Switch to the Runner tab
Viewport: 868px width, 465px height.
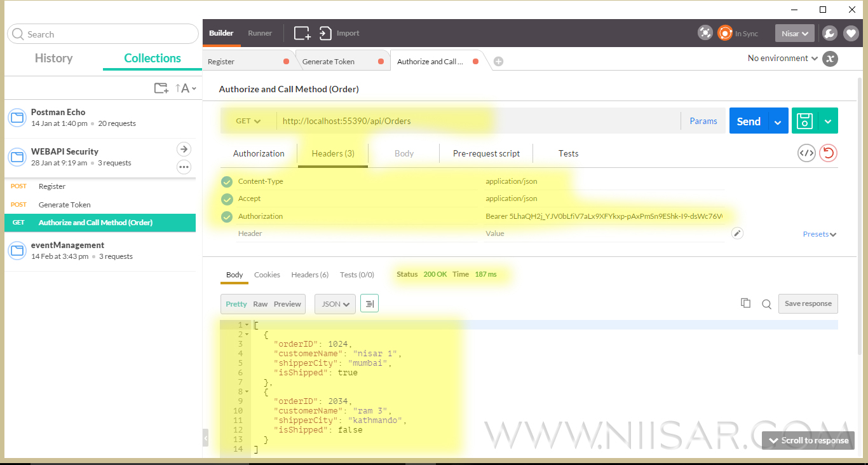click(x=260, y=33)
